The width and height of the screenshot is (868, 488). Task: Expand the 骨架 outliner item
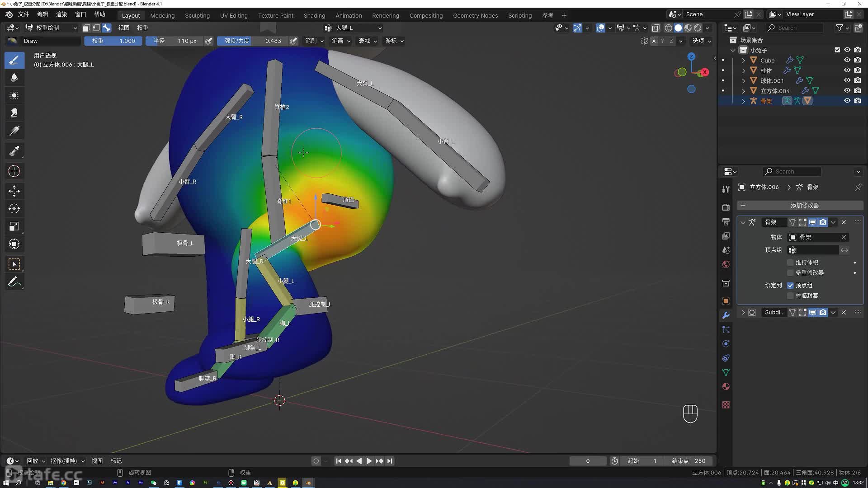click(743, 101)
